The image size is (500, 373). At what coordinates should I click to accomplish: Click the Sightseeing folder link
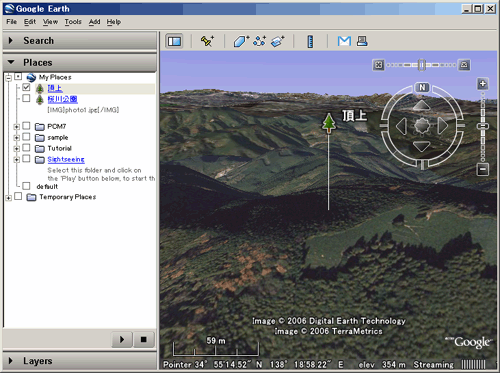click(66, 159)
